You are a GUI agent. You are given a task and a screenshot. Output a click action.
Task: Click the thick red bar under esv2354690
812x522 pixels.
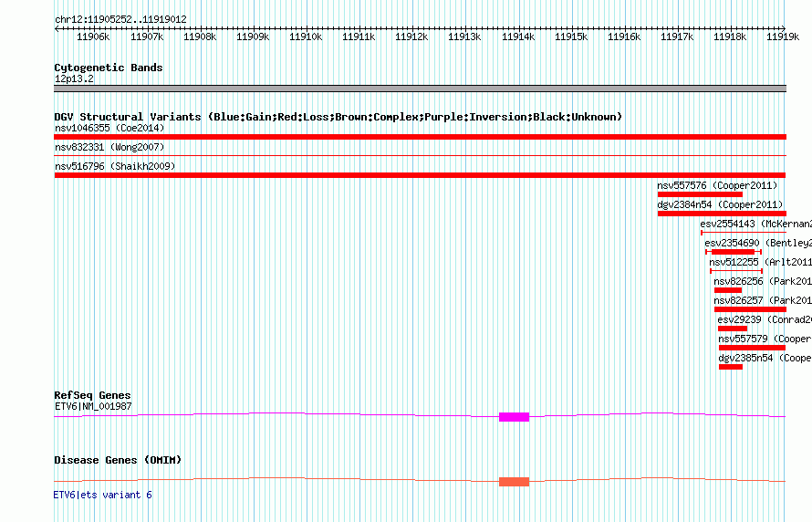click(734, 252)
